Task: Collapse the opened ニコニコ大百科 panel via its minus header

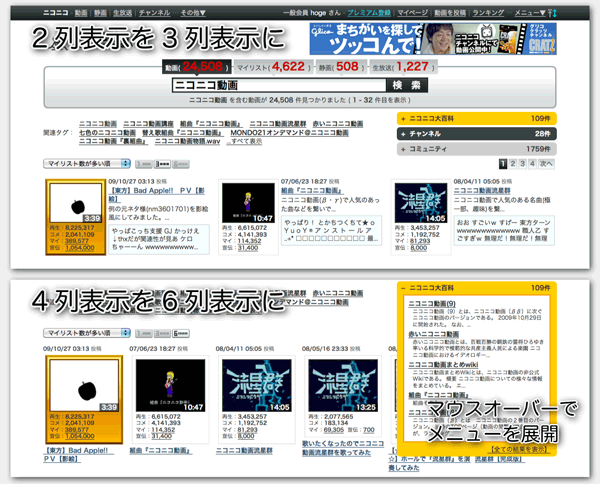Action: pos(476,288)
